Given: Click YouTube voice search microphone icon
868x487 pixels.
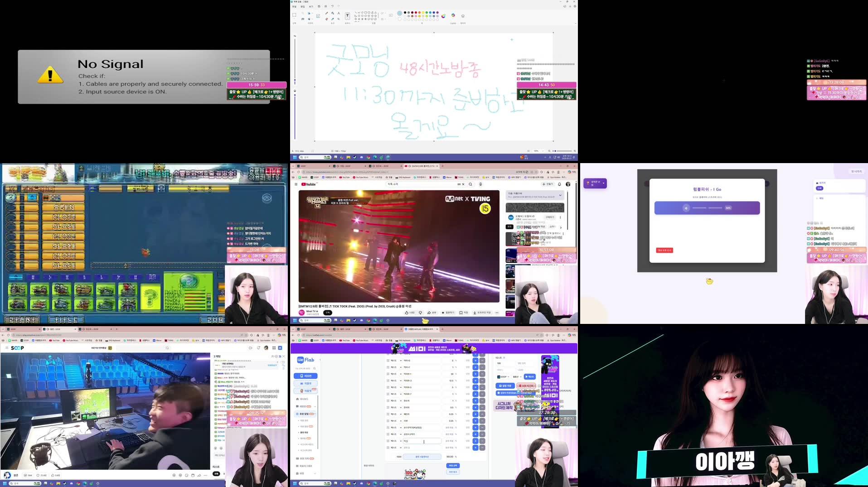Looking at the screenshot, I should [x=481, y=184].
